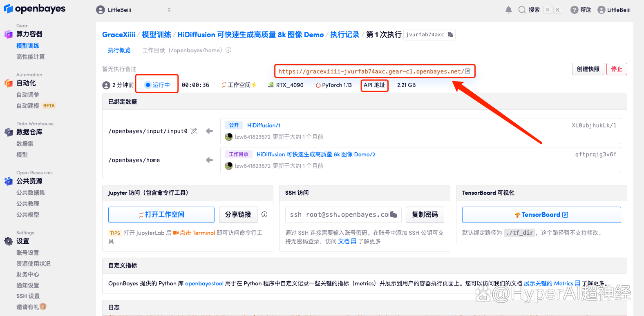
Task: Open SSH 设置 in the sidebar
Action: click(28, 296)
